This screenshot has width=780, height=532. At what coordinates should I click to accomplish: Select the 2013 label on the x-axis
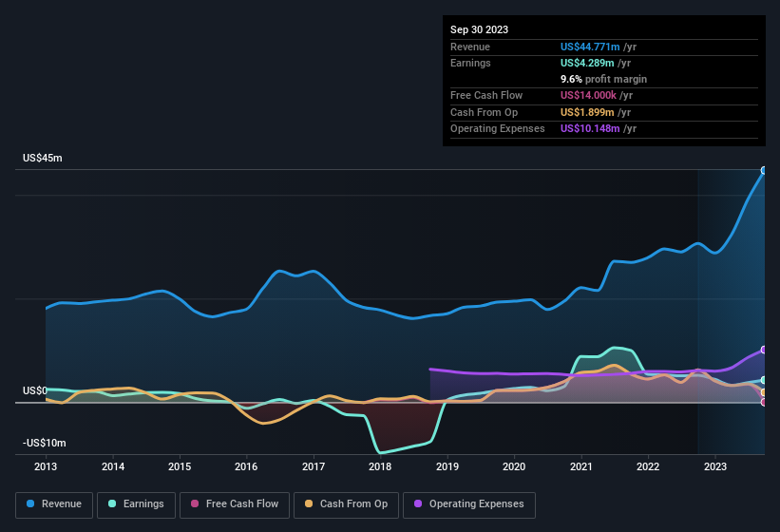(x=46, y=466)
